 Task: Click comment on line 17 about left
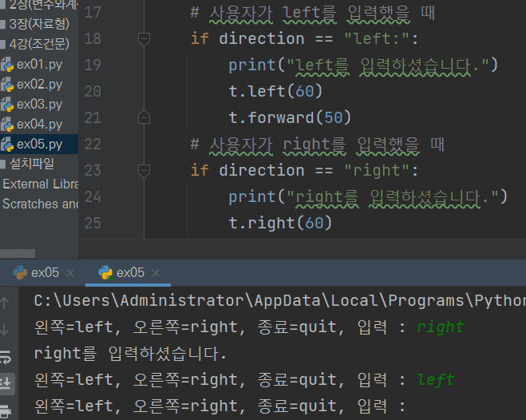point(313,13)
